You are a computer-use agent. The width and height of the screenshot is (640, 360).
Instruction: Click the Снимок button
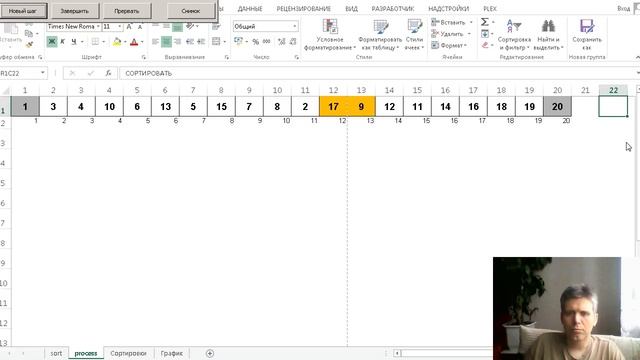pos(191,11)
